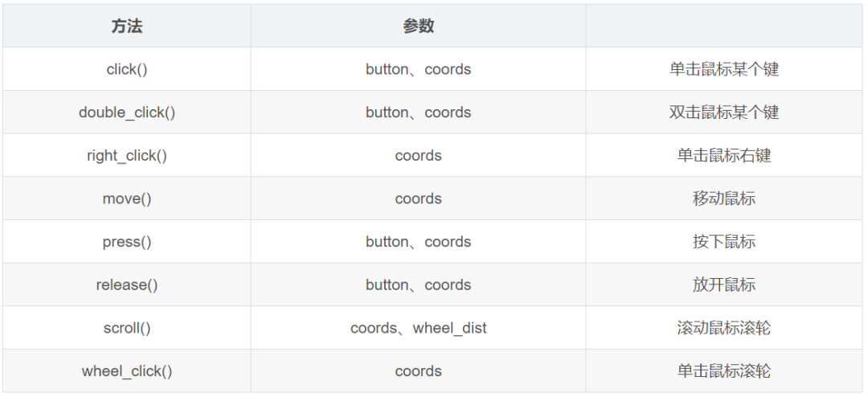Click the 参数 column header
Screen dimensions: 868x397
pyautogui.click(x=418, y=27)
